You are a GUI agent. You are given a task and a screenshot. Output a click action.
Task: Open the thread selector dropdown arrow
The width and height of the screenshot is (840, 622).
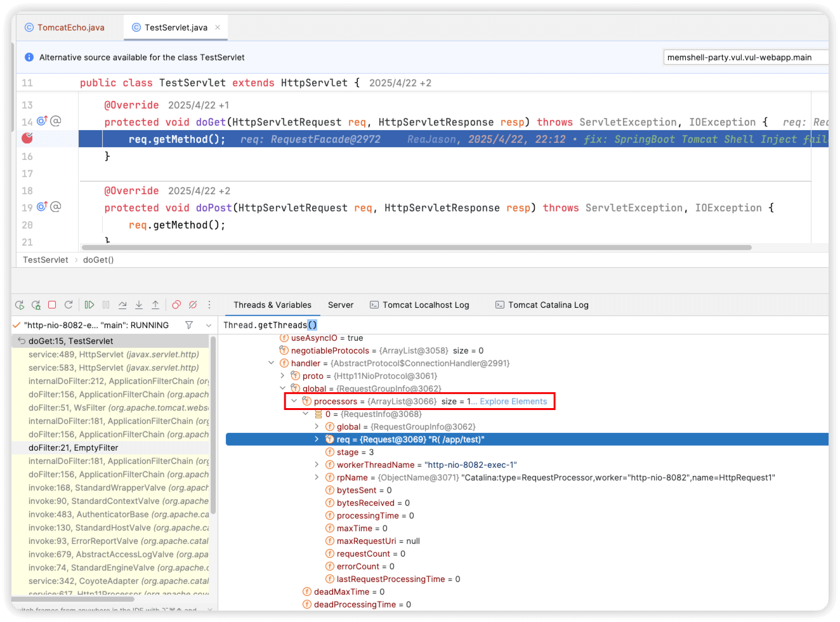point(209,325)
